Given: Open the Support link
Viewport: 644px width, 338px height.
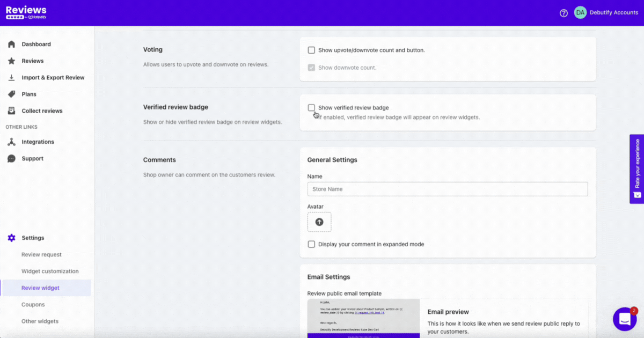Looking at the screenshot, I should (33, 158).
